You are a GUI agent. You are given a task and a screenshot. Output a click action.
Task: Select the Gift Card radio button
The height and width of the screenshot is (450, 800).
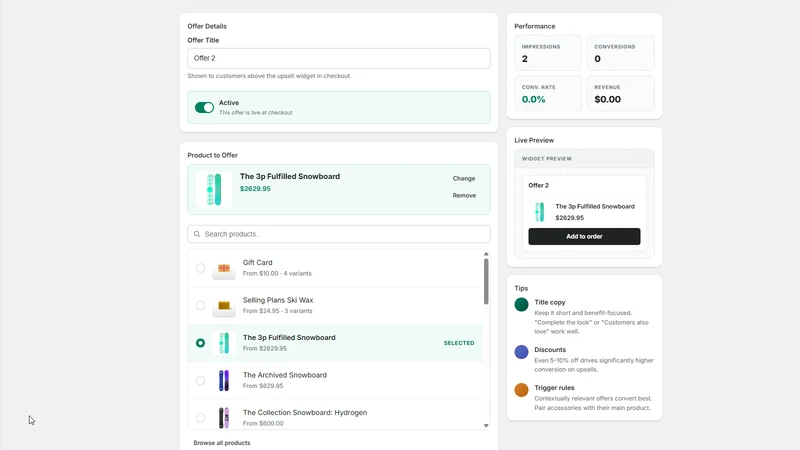pos(201,268)
